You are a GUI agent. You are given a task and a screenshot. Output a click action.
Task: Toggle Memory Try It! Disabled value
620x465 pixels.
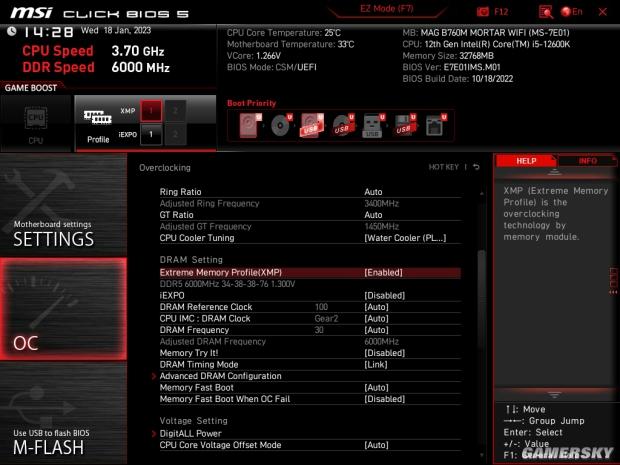click(384, 353)
